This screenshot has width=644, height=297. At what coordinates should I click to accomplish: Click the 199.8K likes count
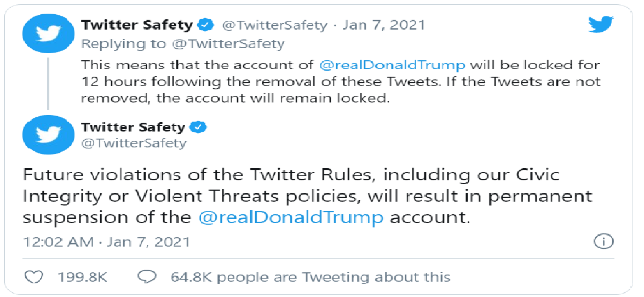click(81, 277)
